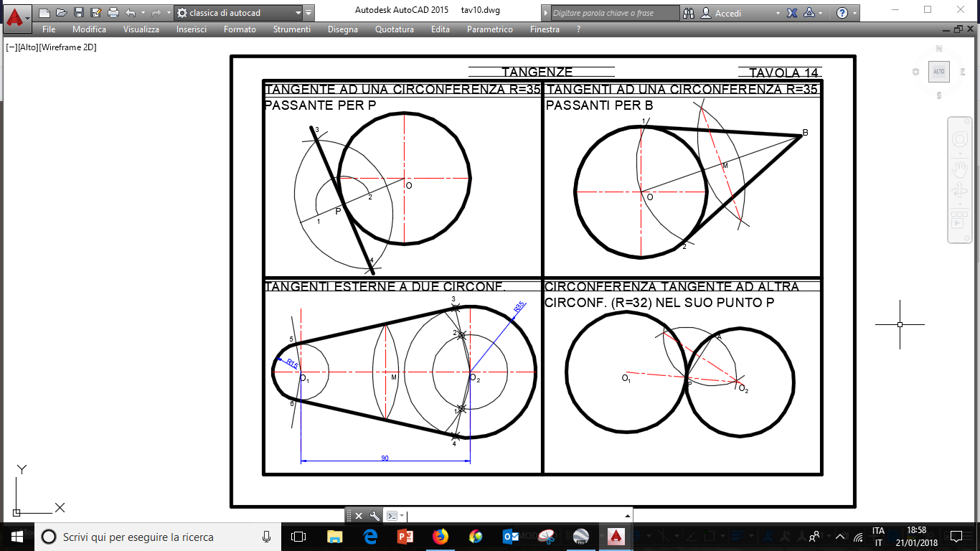Expand the Quick Access Toolbar customize arrow
The width and height of the screenshot is (980, 551).
(x=308, y=13)
